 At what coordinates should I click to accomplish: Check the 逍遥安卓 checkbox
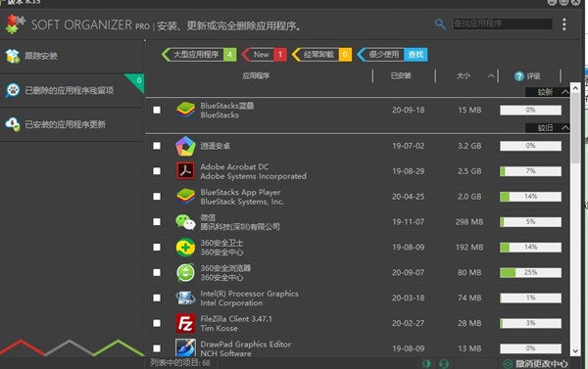[x=157, y=146]
